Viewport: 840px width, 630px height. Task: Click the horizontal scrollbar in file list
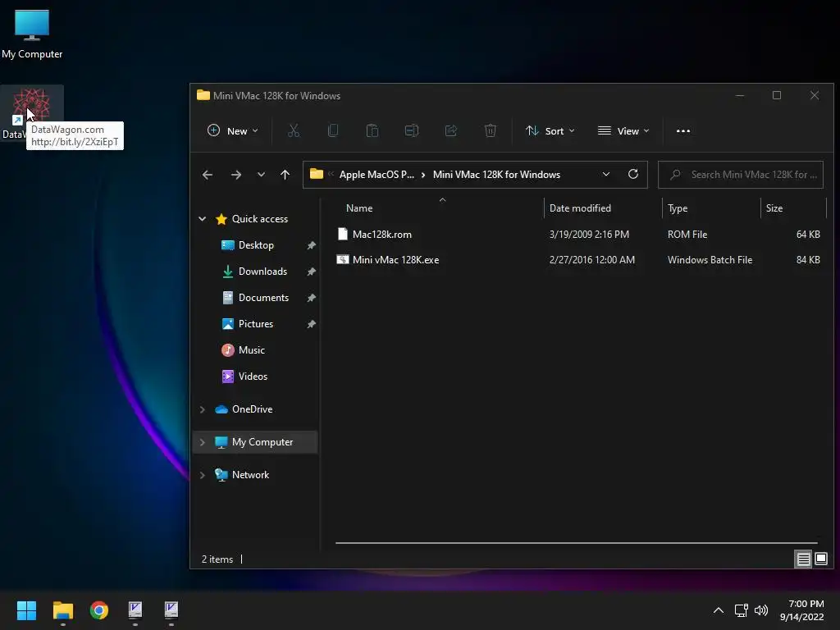(x=577, y=543)
